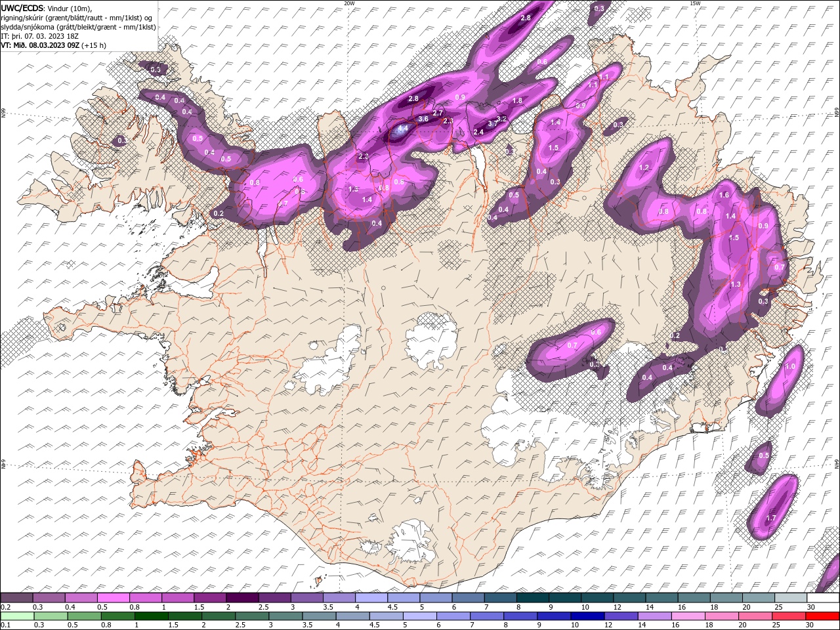
Task: Click the 1.3 precipitation value on the map
Action: tap(736, 284)
